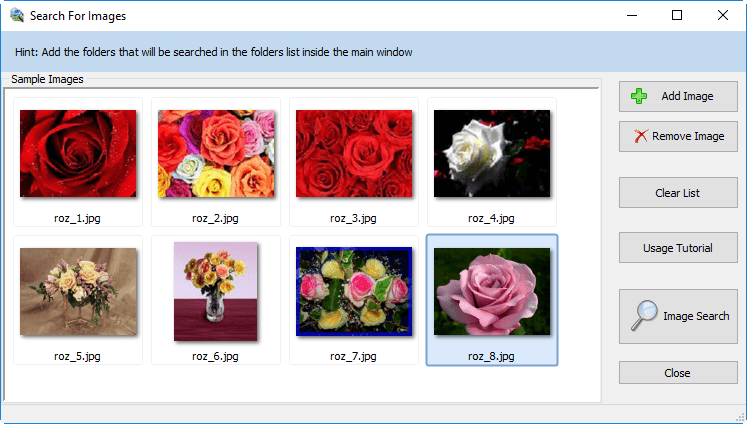Click the roz_5.jpg file name label

77,356
